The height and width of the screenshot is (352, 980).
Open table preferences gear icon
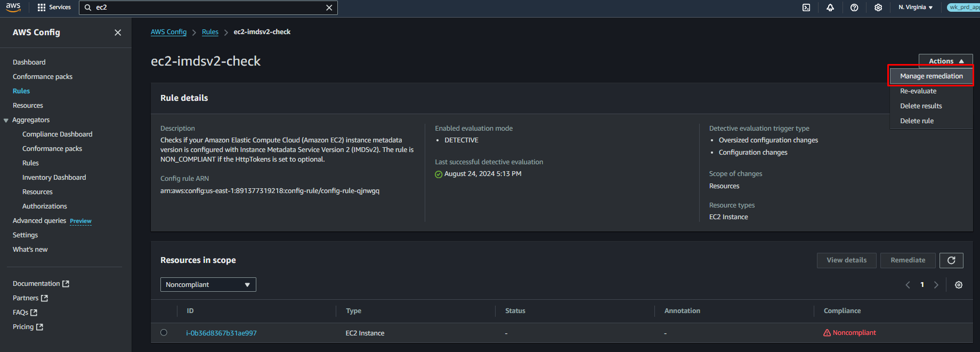tap(959, 285)
